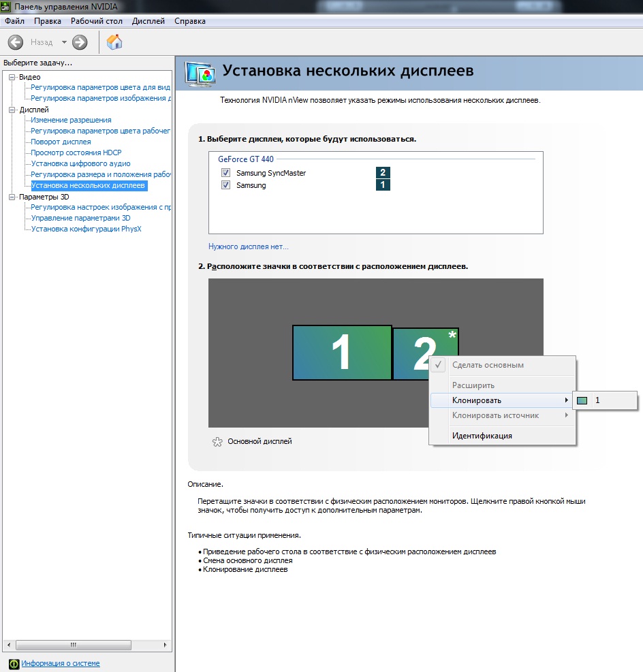Click the Samsung SyncMaster display name

click(x=271, y=173)
